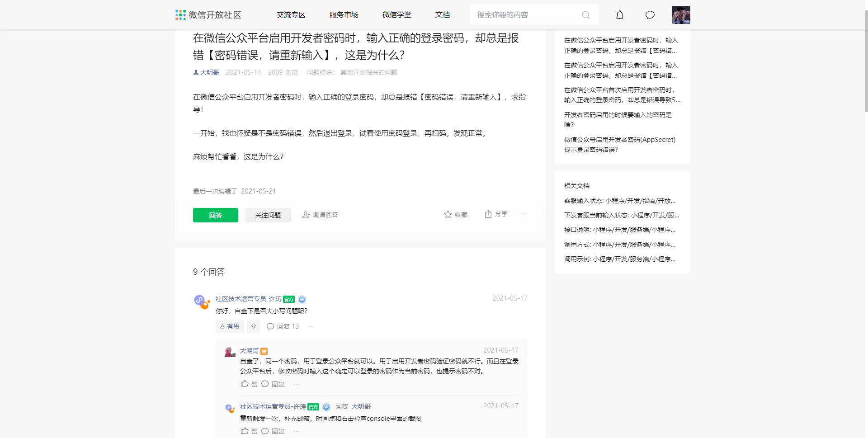Open more options ellipsis beside share

click(523, 214)
